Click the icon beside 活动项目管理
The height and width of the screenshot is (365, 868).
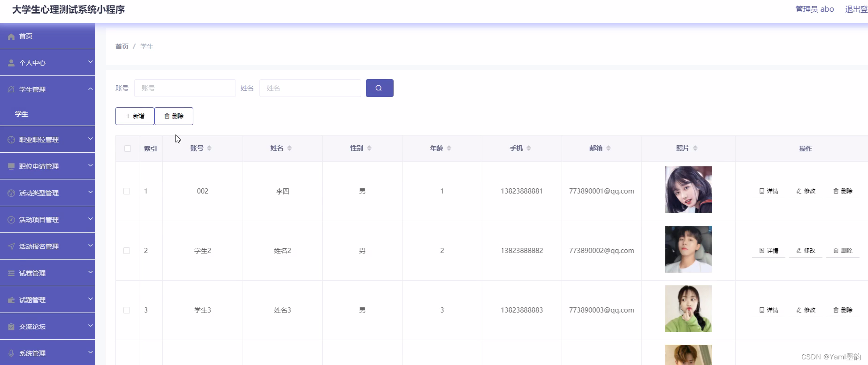tap(11, 220)
